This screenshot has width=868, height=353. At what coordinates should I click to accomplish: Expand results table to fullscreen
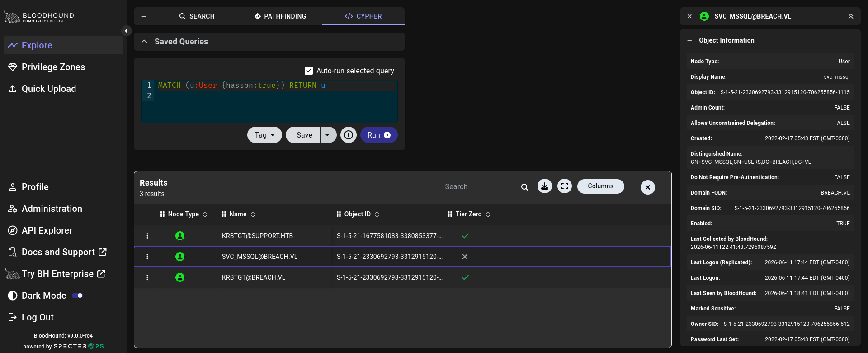coord(565,186)
